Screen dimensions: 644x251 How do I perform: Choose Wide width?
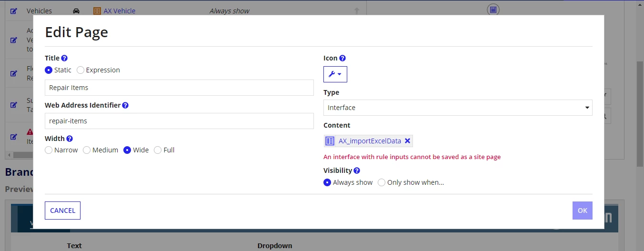(x=127, y=150)
